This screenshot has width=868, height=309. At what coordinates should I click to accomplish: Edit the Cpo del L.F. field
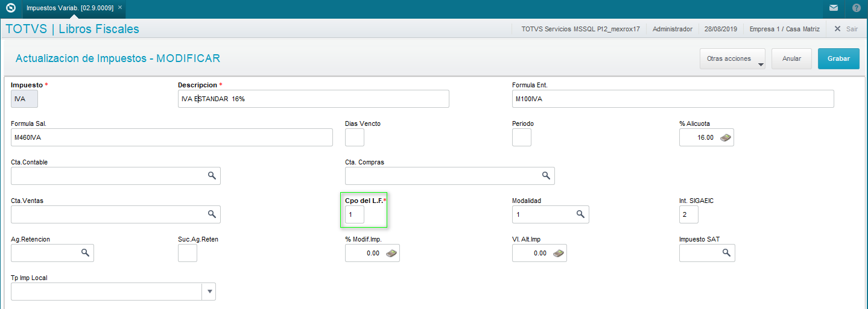pos(355,214)
